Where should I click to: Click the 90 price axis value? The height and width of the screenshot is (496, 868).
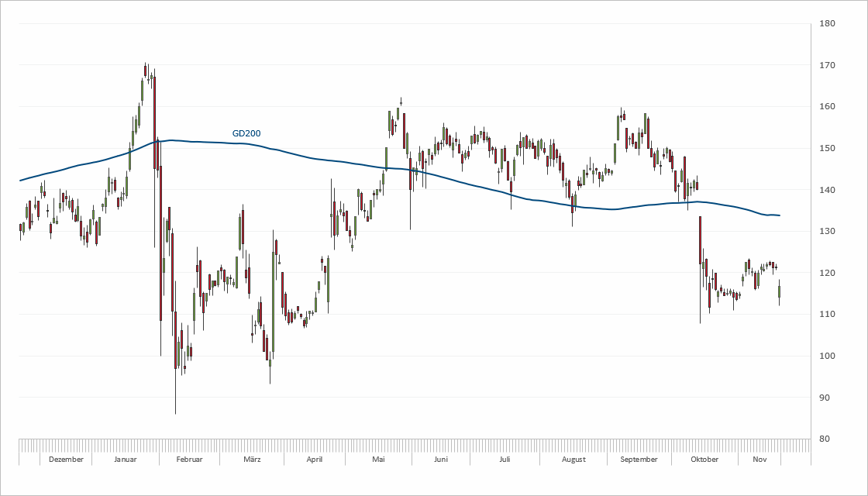click(x=825, y=398)
